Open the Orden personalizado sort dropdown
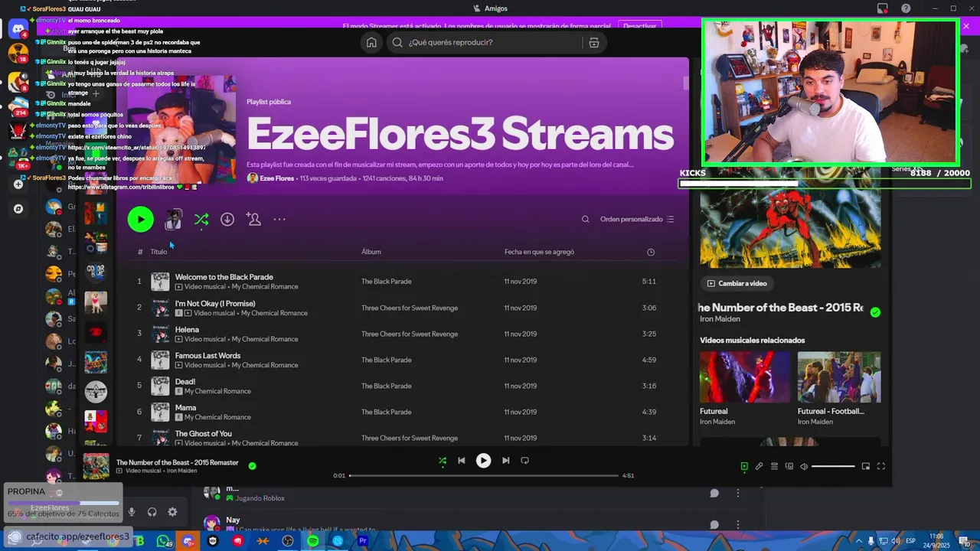Image resolution: width=980 pixels, height=551 pixels. coord(637,220)
